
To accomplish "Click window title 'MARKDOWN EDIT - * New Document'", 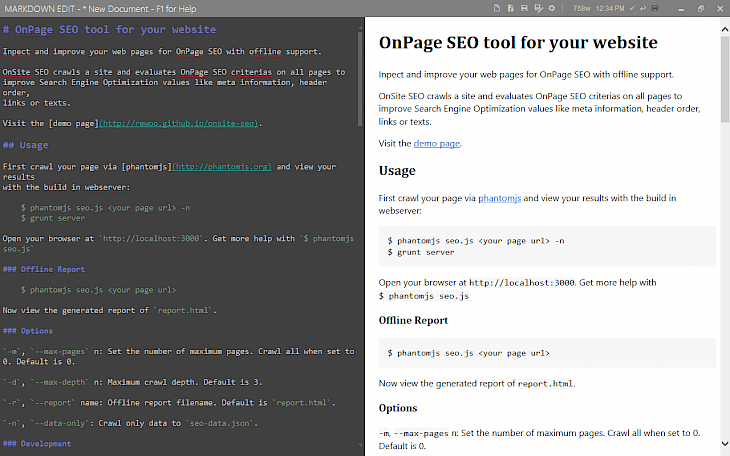I will click(x=100, y=9).
